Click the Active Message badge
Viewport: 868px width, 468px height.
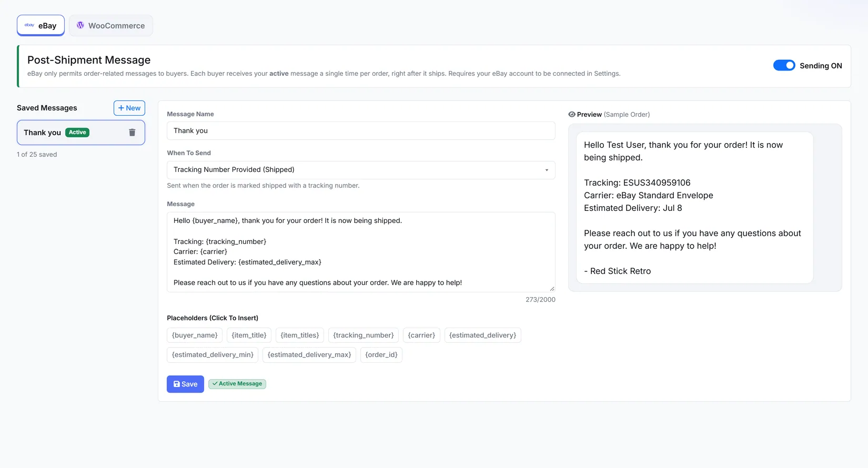tap(237, 384)
